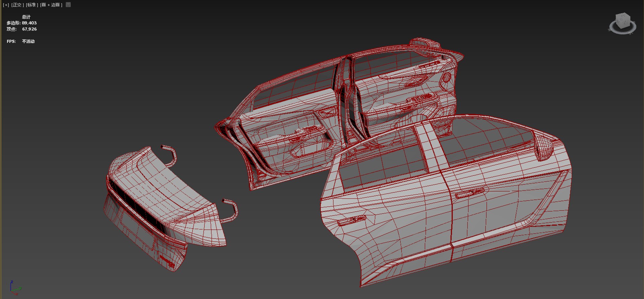Click the FPS label in statistics

[11, 41]
